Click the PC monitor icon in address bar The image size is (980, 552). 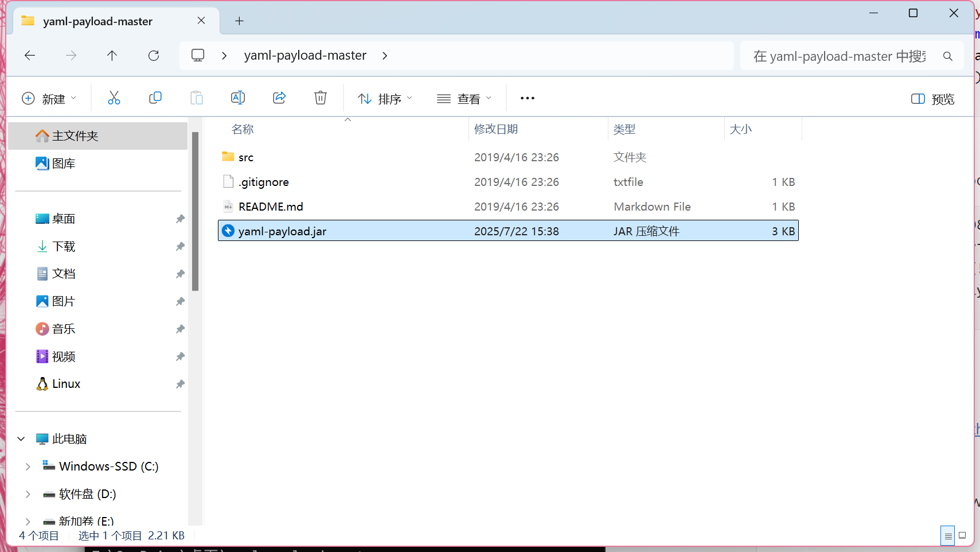pyautogui.click(x=198, y=55)
